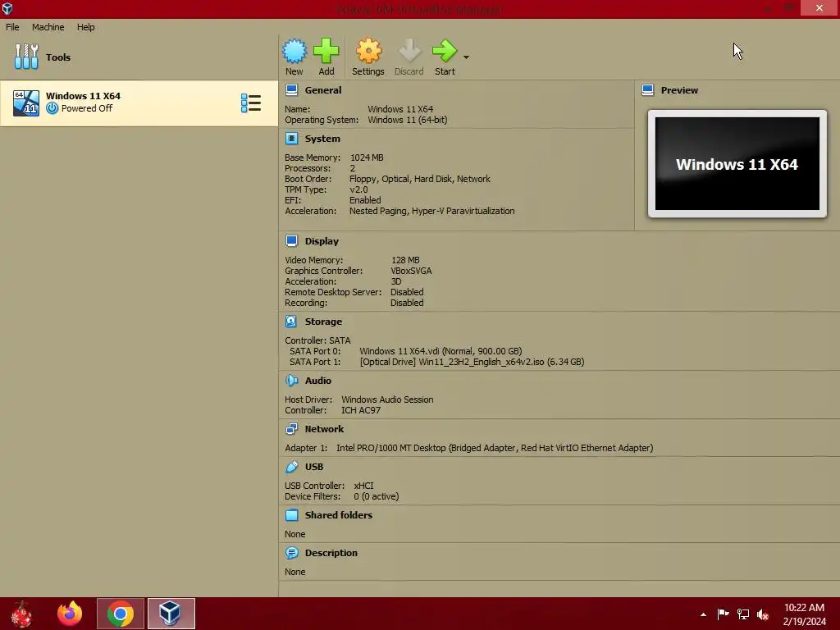Click the Audio section speaker icon

click(x=291, y=381)
